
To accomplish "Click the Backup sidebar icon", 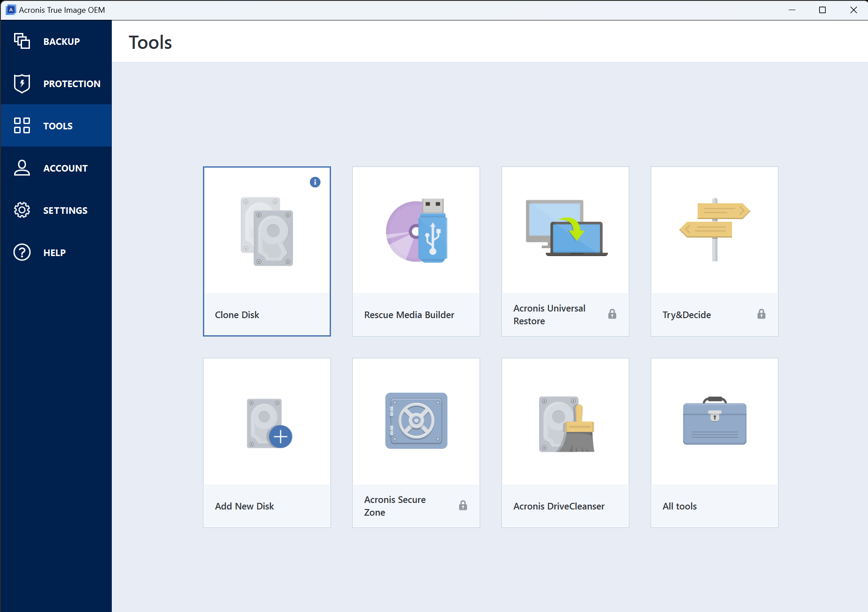I will (x=22, y=41).
